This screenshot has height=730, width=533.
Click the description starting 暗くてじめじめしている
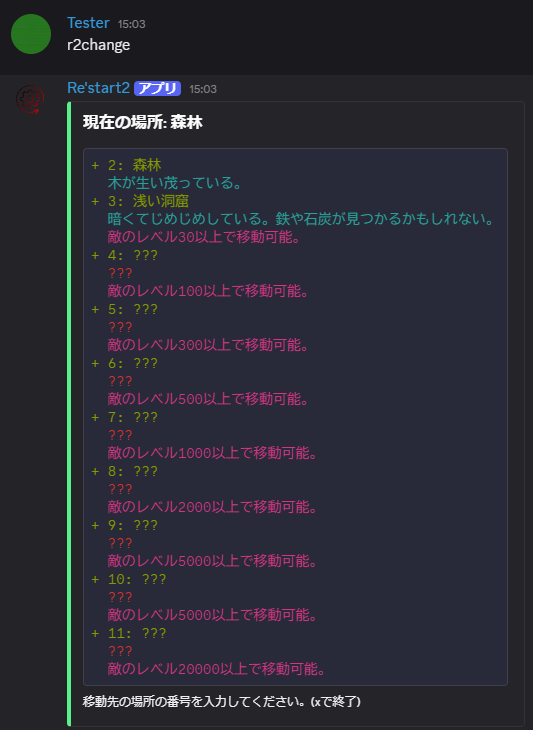[x=300, y=218]
